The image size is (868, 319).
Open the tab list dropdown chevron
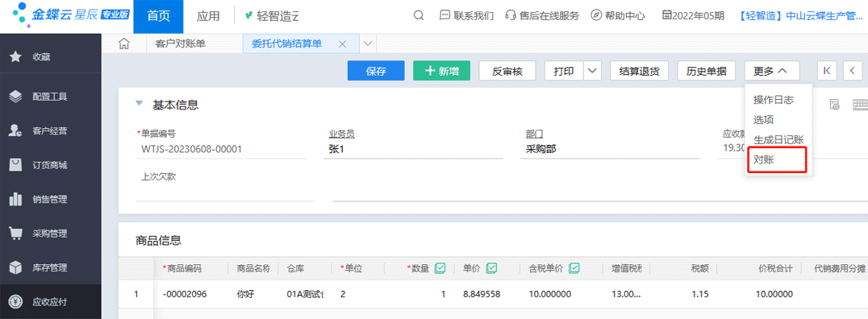click(368, 44)
